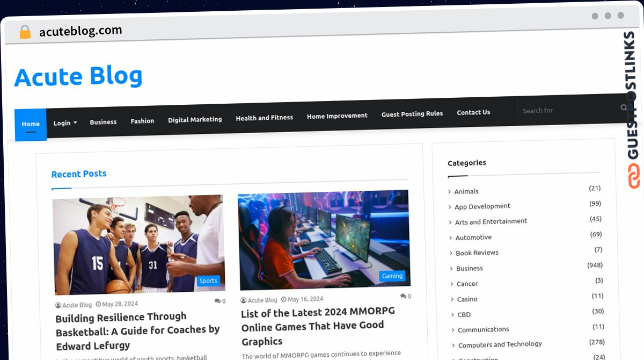
Task: Open Home Improvement menu item
Action: [337, 116]
